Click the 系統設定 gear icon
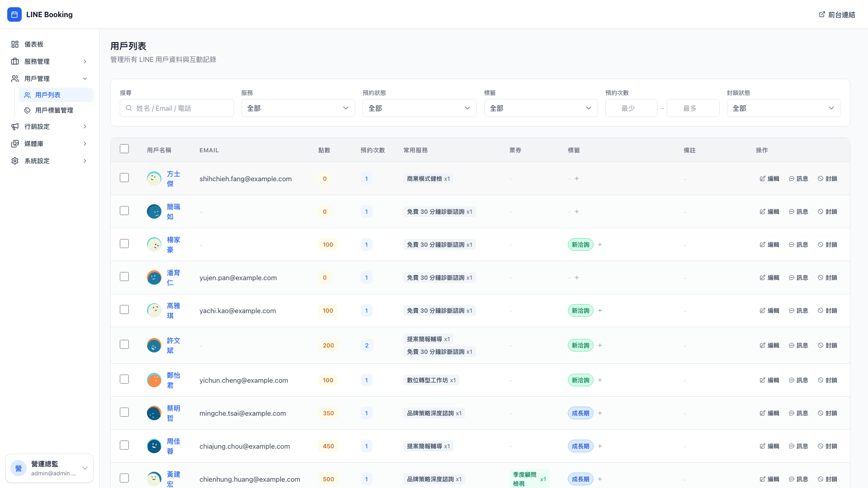 (15, 161)
